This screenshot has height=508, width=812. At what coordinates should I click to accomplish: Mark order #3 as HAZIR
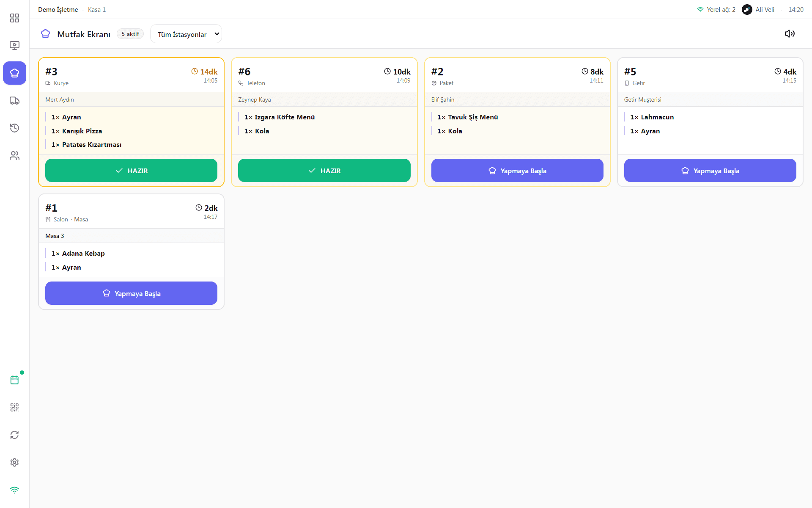[x=131, y=171]
